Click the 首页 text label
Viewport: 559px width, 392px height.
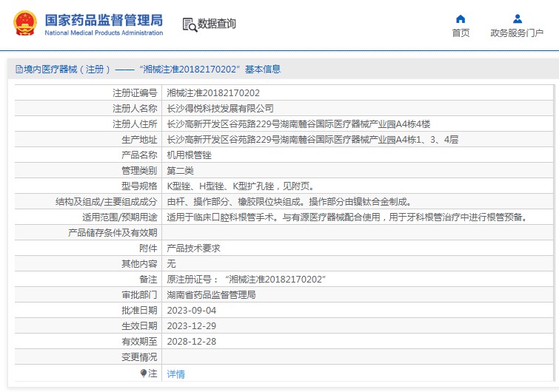coord(461,33)
